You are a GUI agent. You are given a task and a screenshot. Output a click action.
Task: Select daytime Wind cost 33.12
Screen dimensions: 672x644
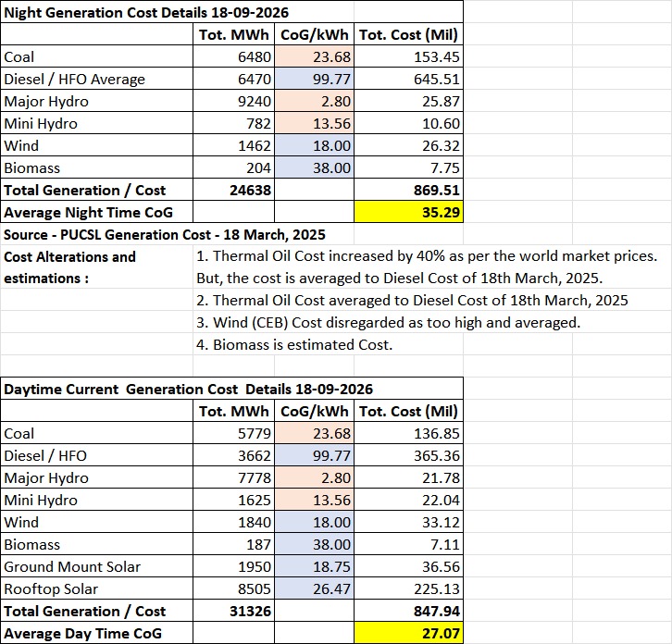click(x=408, y=522)
